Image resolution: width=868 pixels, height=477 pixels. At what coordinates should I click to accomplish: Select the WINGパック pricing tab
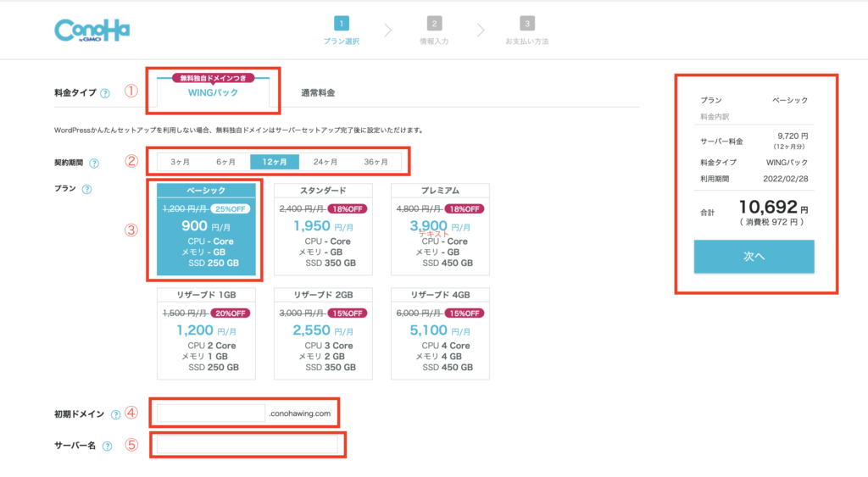coord(213,92)
